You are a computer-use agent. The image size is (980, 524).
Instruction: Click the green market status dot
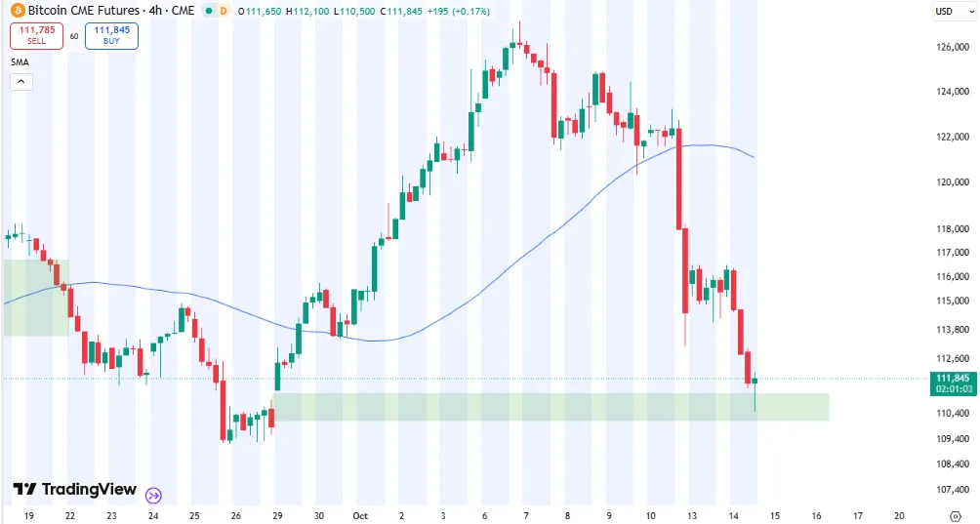(x=208, y=11)
